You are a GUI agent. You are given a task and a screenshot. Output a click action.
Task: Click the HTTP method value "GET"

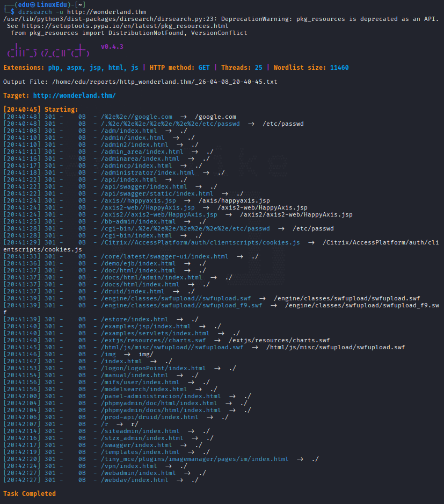click(x=204, y=68)
